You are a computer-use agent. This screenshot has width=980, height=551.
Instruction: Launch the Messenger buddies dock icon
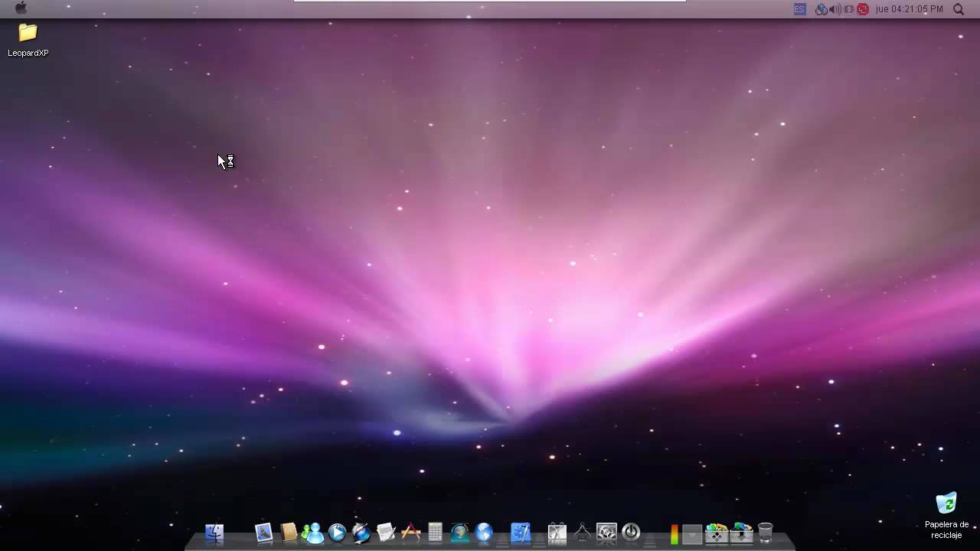[x=313, y=533]
